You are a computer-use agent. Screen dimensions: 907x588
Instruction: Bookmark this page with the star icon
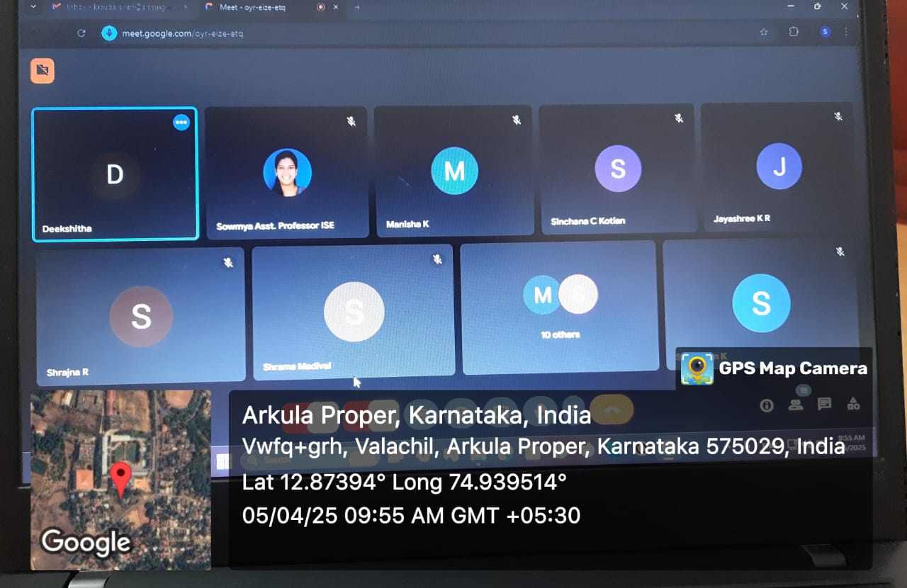[764, 32]
